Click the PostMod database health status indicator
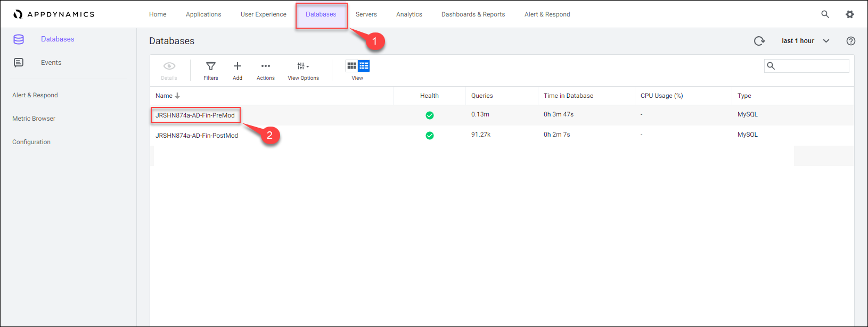868x327 pixels. click(x=429, y=136)
